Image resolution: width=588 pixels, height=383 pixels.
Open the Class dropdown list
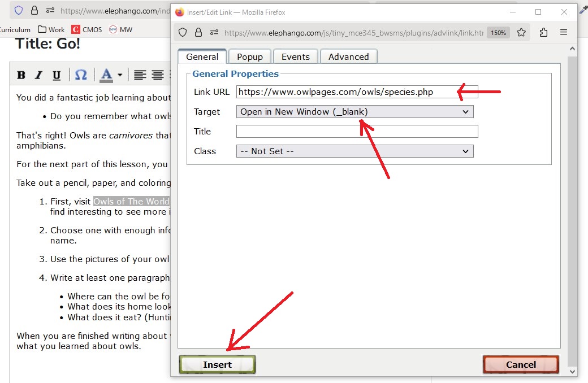pos(354,151)
